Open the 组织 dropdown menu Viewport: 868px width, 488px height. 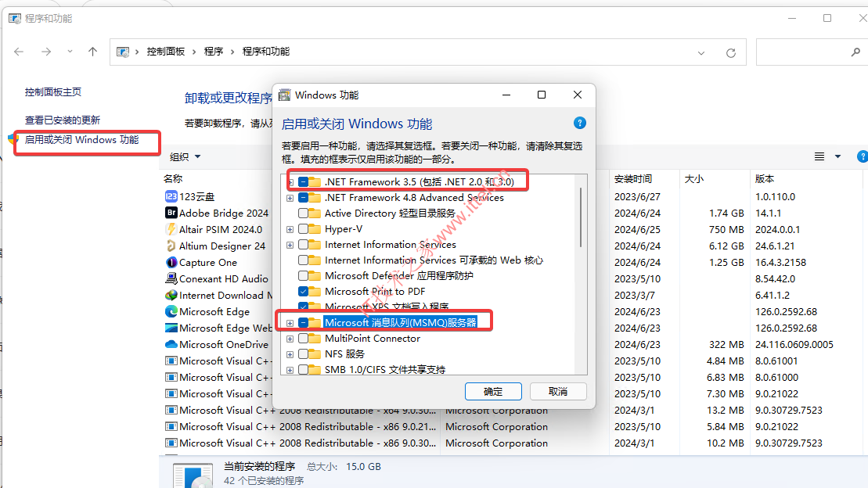tap(185, 157)
